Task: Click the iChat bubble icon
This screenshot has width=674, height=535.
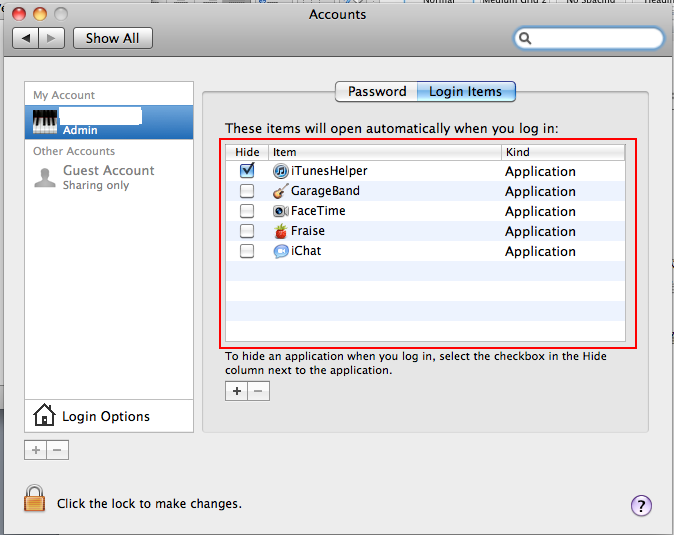Action: click(281, 251)
